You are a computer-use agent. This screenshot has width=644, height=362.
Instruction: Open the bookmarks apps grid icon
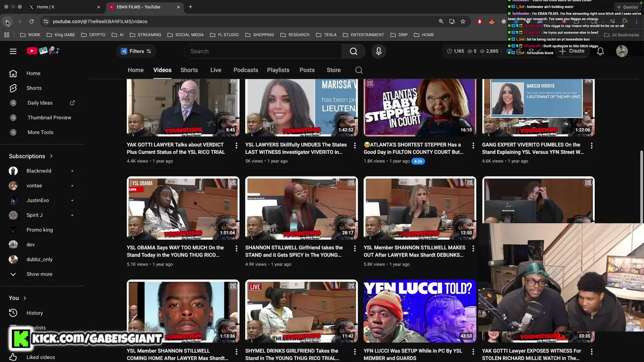tap(7, 35)
